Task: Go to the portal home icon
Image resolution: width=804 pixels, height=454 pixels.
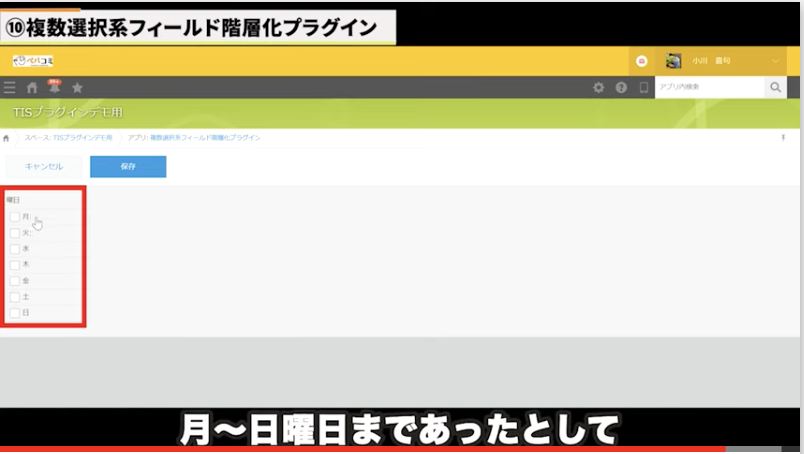Action: point(32,88)
